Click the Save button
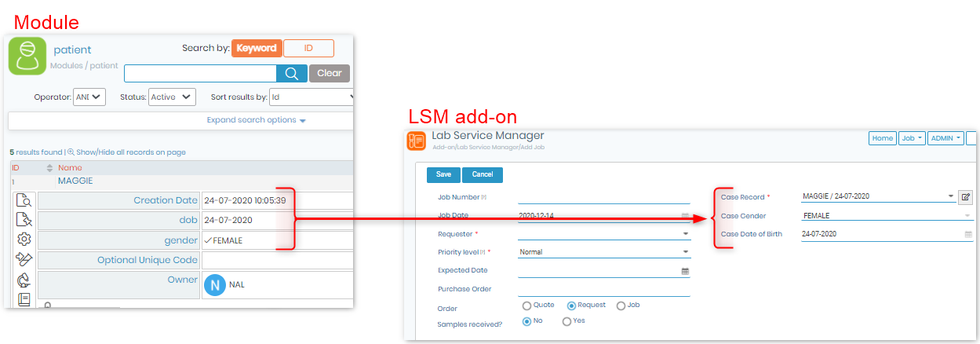The height and width of the screenshot is (344, 980). (443, 174)
